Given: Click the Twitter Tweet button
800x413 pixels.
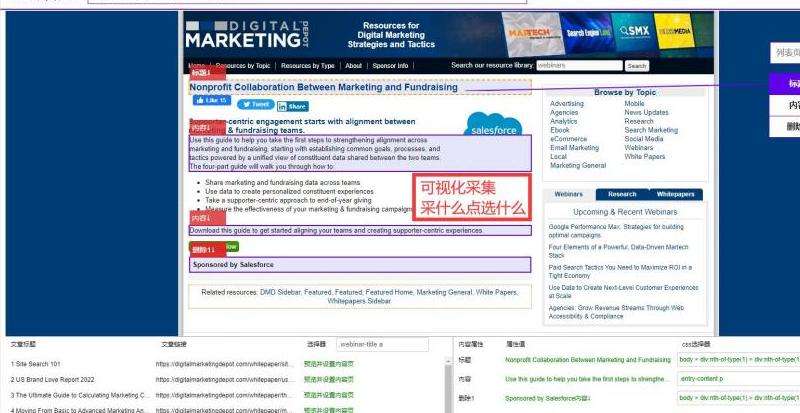Looking at the screenshot, I should (256, 104).
